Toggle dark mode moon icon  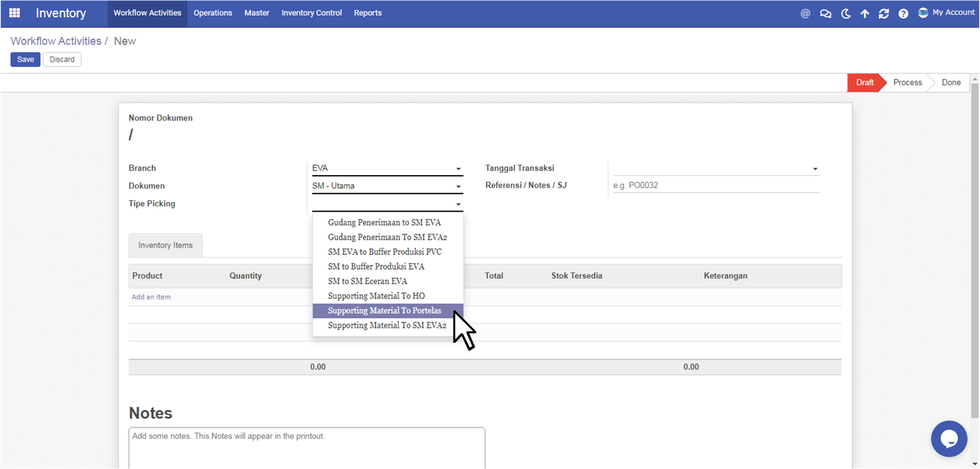point(846,14)
